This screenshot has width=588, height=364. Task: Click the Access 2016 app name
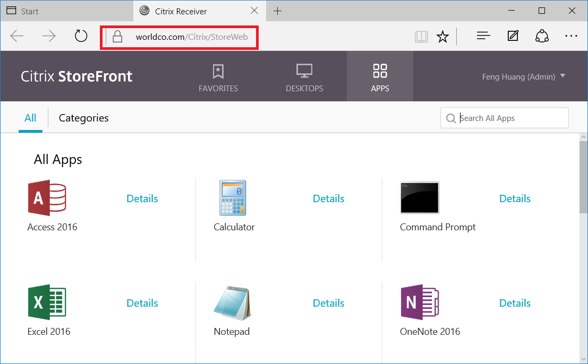click(x=52, y=227)
